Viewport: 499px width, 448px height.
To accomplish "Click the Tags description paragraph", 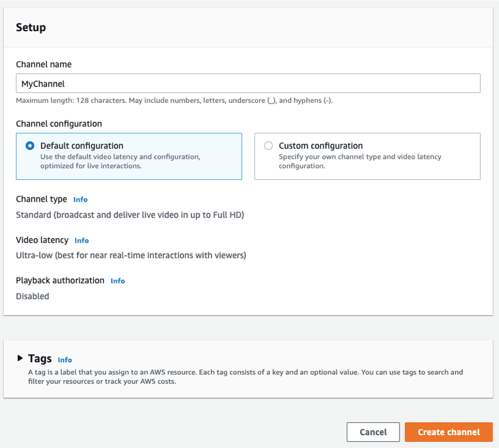I will click(x=245, y=377).
